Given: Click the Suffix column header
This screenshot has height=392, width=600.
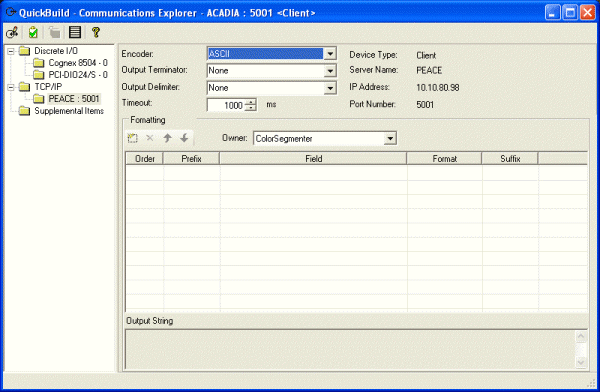Looking at the screenshot, I should (x=510, y=158).
